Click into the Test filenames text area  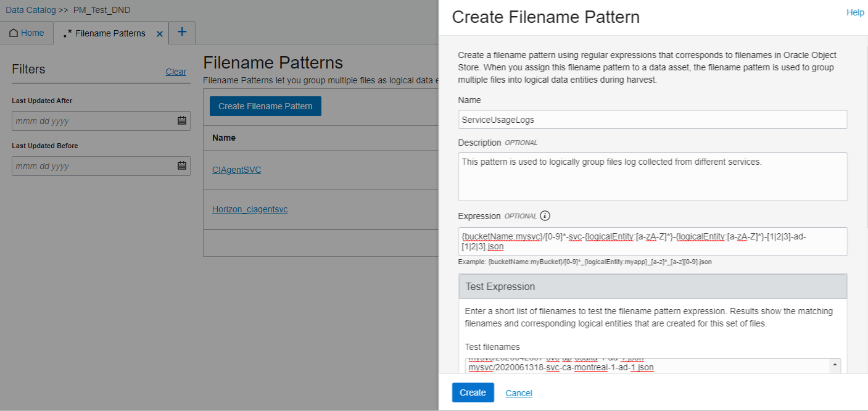click(648, 366)
